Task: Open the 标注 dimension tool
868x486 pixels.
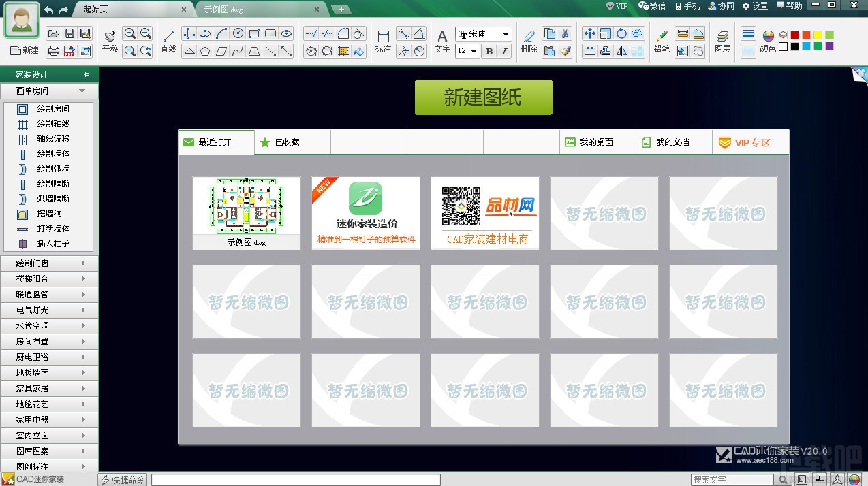Action: tap(382, 41)
